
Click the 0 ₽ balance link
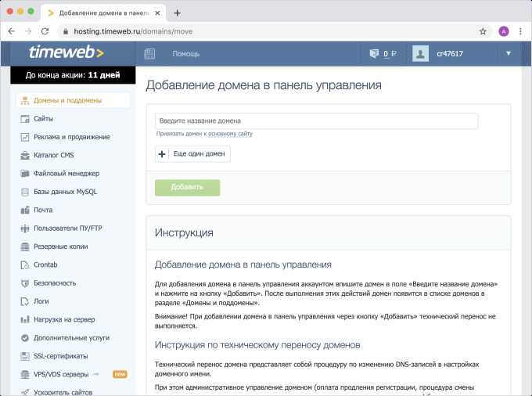[x=390, y=54]
